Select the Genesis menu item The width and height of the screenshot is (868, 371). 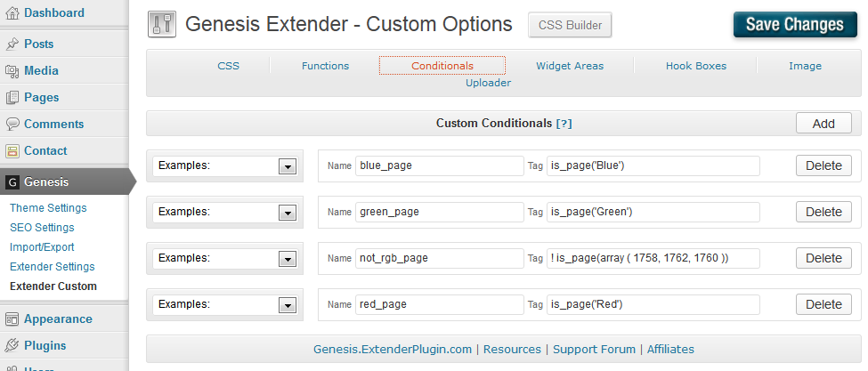[x=64, y=181]
